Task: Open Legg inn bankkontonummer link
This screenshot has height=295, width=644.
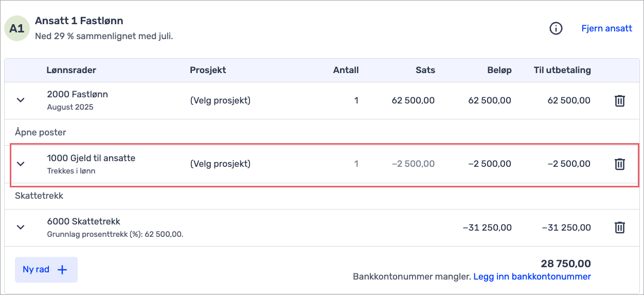Action: click(532, 276)
